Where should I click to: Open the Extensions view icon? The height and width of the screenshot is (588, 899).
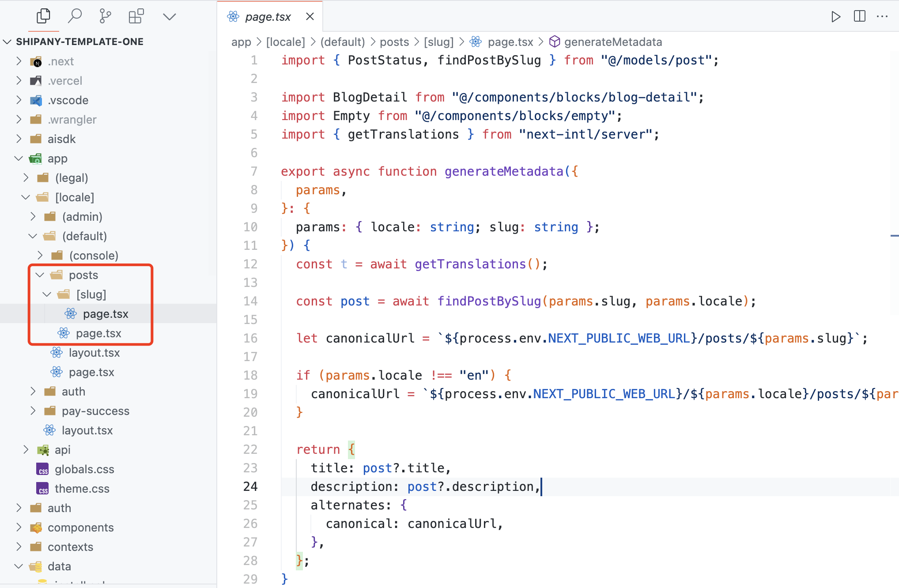pos(136,16)
